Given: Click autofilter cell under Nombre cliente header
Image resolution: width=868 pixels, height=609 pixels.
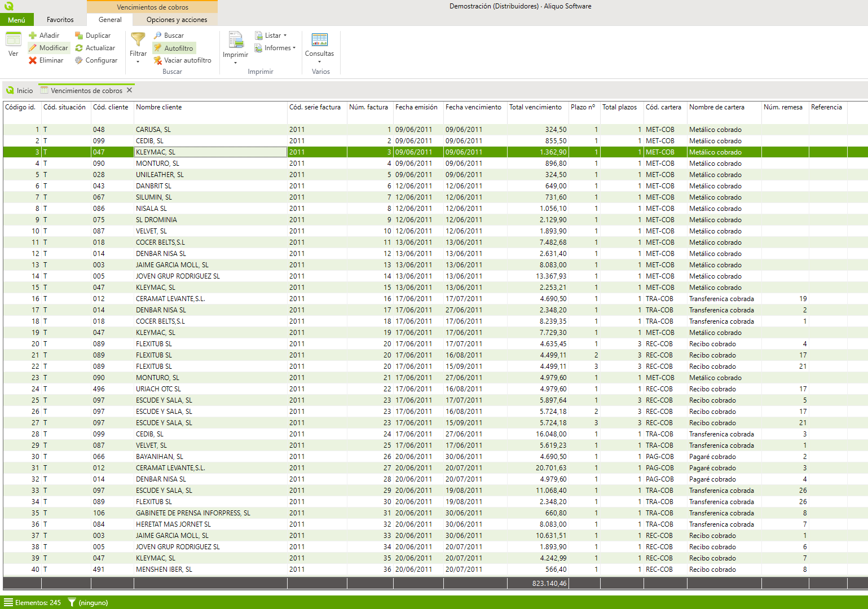Looking at the screenshot, I should click(x=210, y=118).
